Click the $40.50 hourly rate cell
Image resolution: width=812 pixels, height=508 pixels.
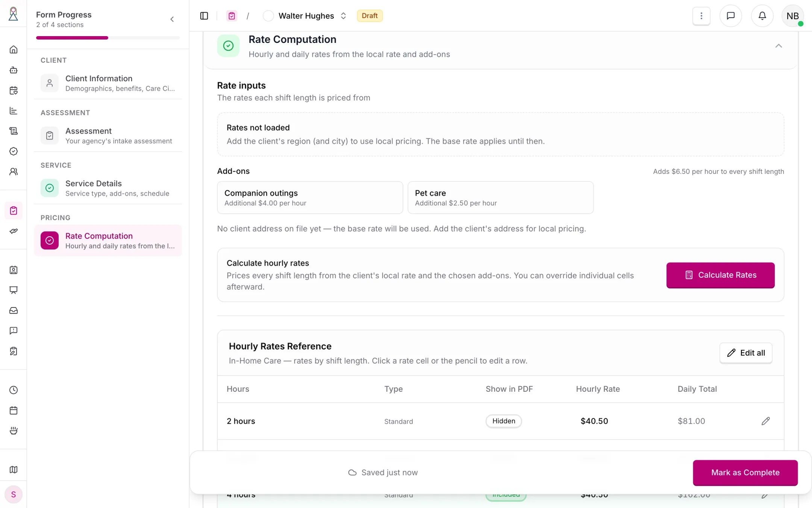(594, 421)
